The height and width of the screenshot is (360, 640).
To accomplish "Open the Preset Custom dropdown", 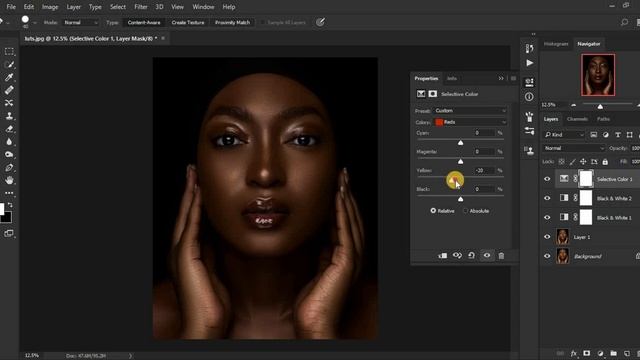I will pos(470,111).
